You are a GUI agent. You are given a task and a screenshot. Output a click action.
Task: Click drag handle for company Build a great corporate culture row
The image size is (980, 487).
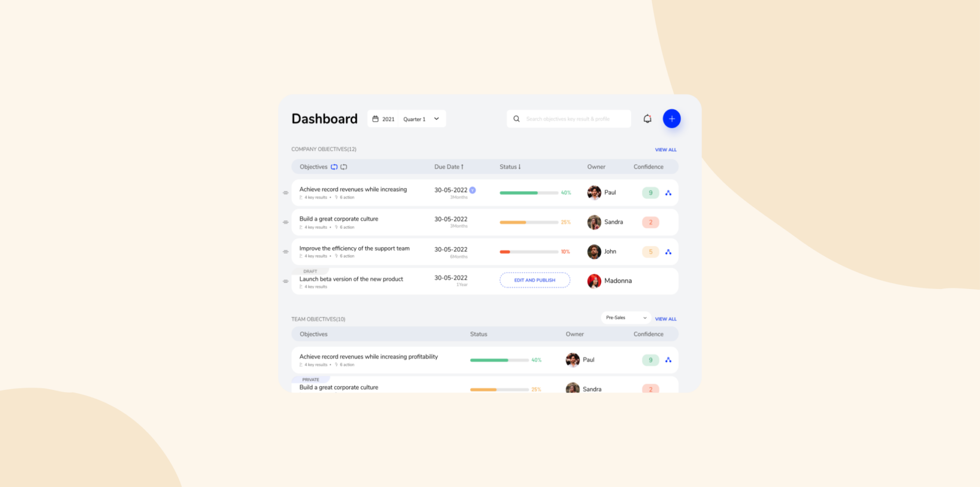click(285, 222)
